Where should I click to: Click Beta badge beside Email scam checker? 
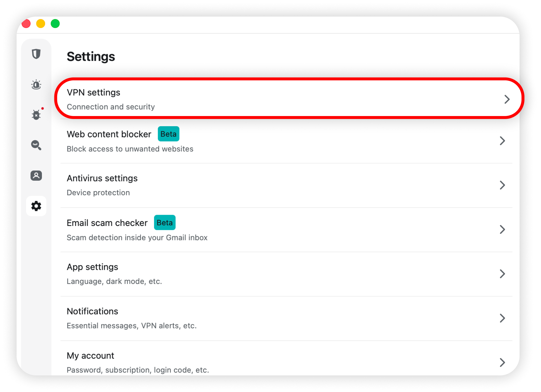(164, 223)
